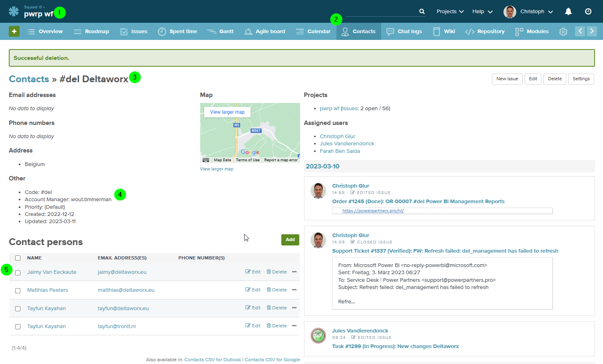This screenshot has height=364, width=603.
Task: Expand the Projects dropdown
Action: pyautogui.click(x=450, y=12)
